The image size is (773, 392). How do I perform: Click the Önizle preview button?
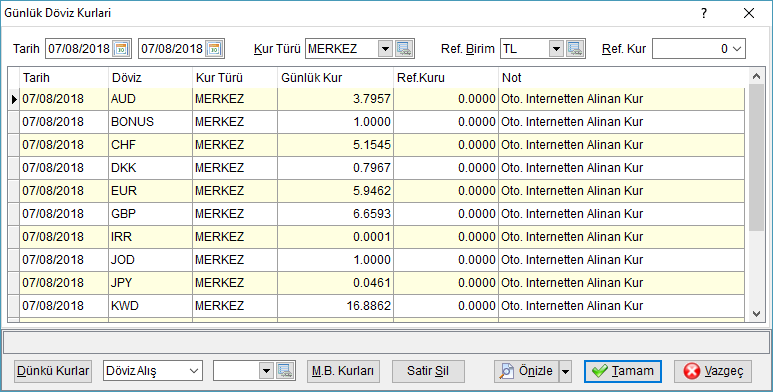point(527,371)
